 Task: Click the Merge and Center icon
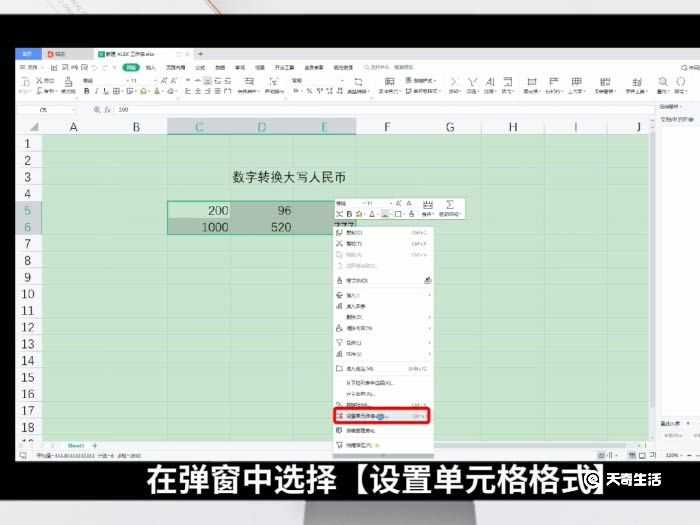click(249, 81)
